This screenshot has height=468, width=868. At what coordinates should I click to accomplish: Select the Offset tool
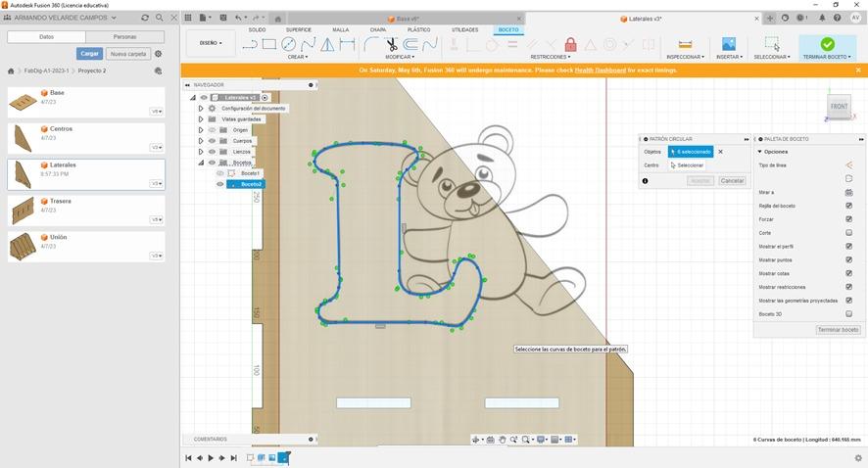click(410, 44)
